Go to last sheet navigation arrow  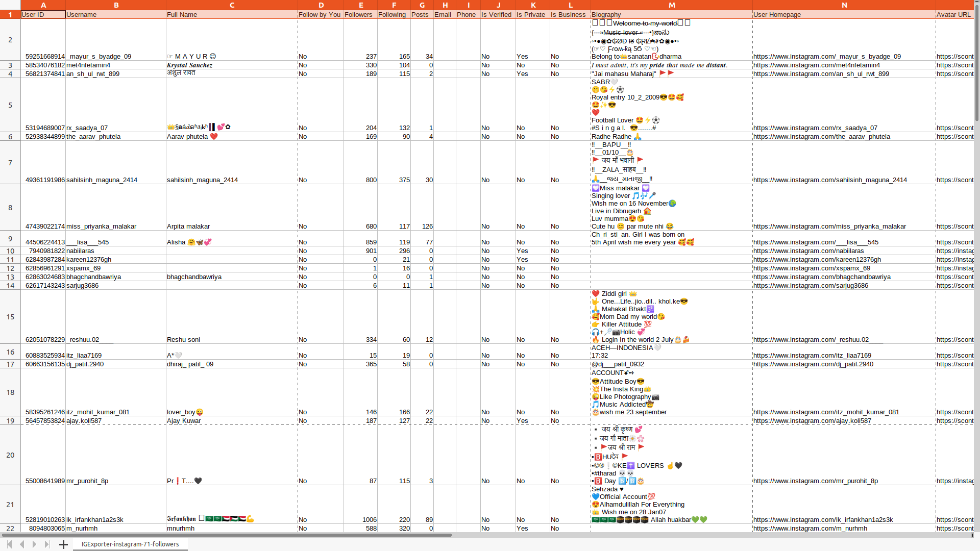point(47,544)
